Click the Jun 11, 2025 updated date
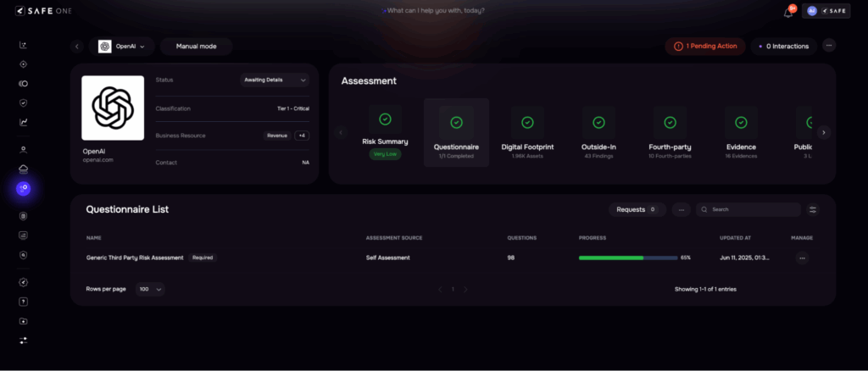868x371 pixels. [744, 257]
